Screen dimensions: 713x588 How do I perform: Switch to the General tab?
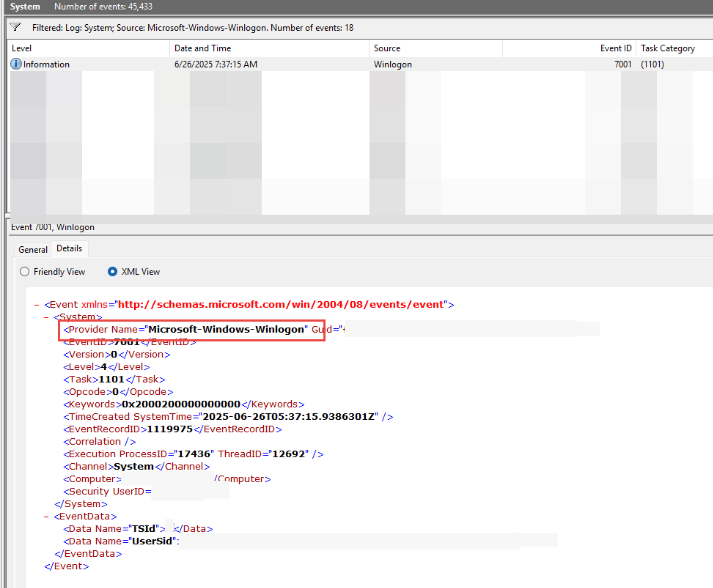tap(33, 249)
